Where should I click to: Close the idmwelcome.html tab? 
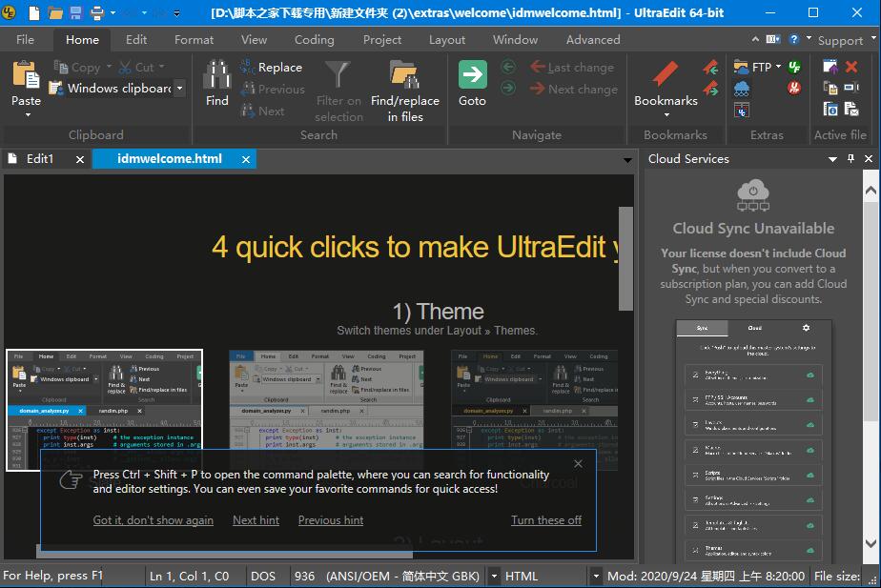click(246, 159)
